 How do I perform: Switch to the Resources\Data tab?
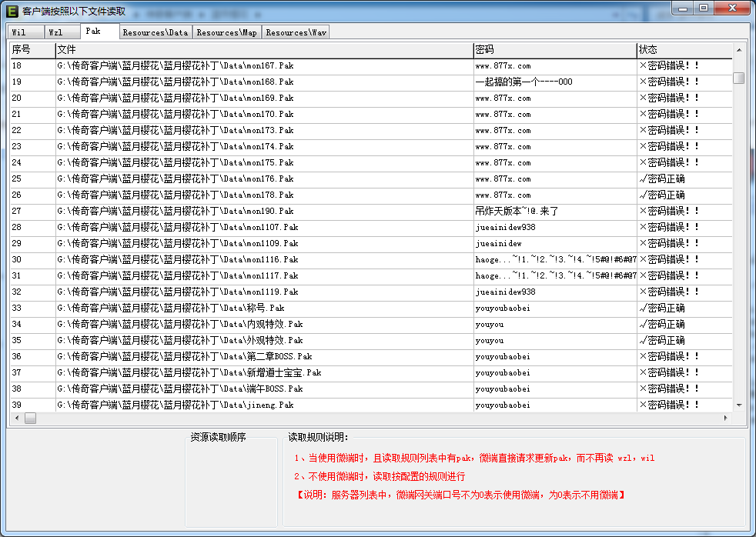point(155,32)
